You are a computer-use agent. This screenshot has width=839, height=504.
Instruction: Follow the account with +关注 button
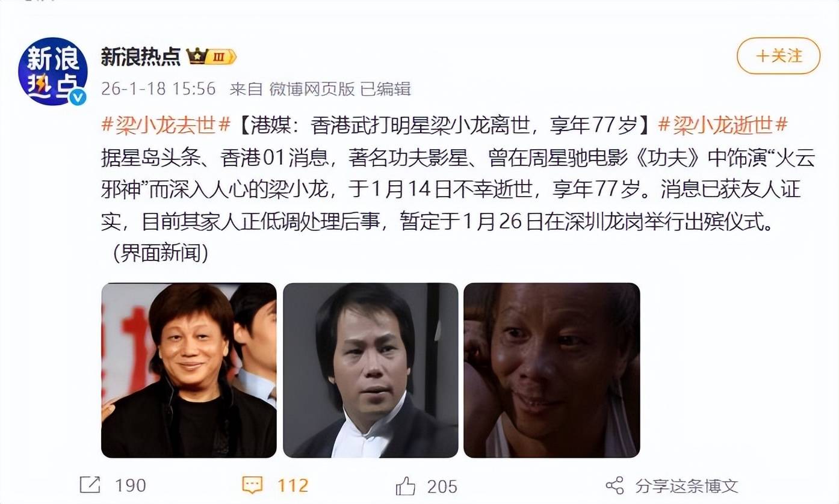(x=778, y=56)
